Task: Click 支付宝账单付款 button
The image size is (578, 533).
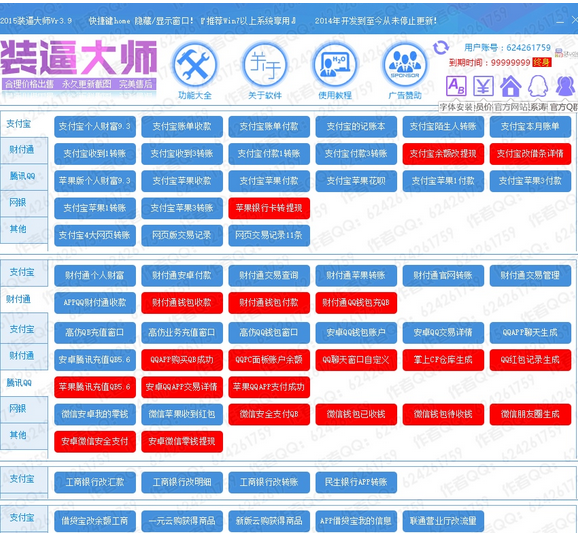Action: (269, 126)
